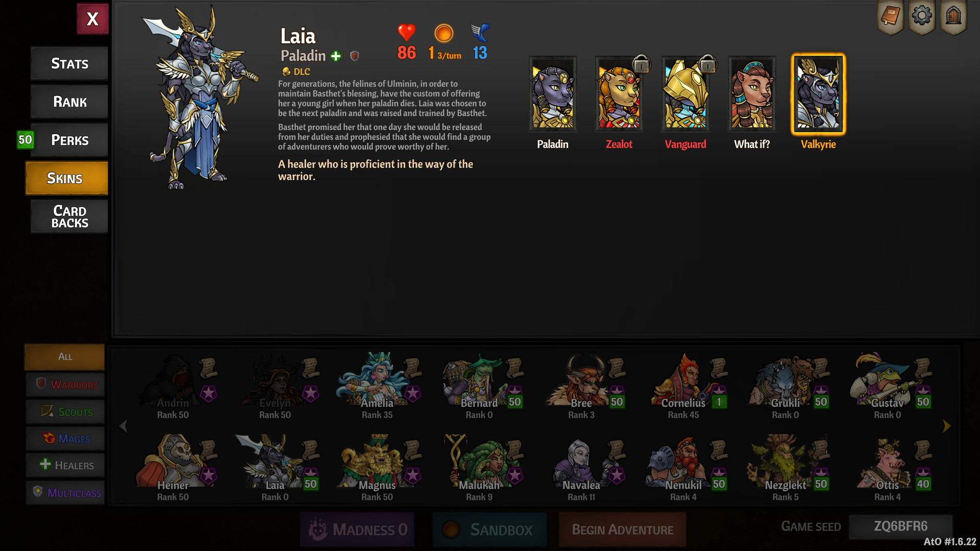Click the perk points badge on Bernard
The height and width of the screenshot is (551, 980).
514,401
